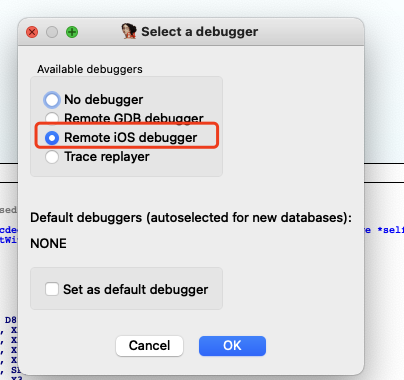Click the Select a debugger title text
404x380 pixels.
coord(199,32)
